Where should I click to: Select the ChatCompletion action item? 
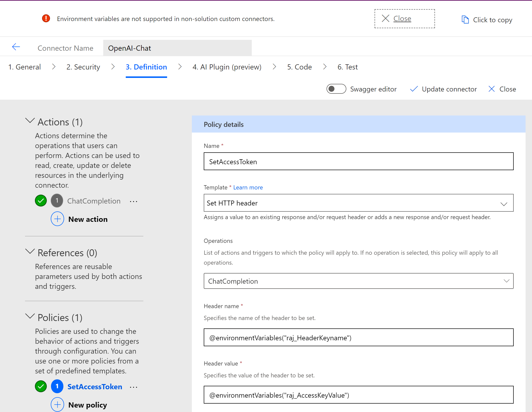pos(94,201)
